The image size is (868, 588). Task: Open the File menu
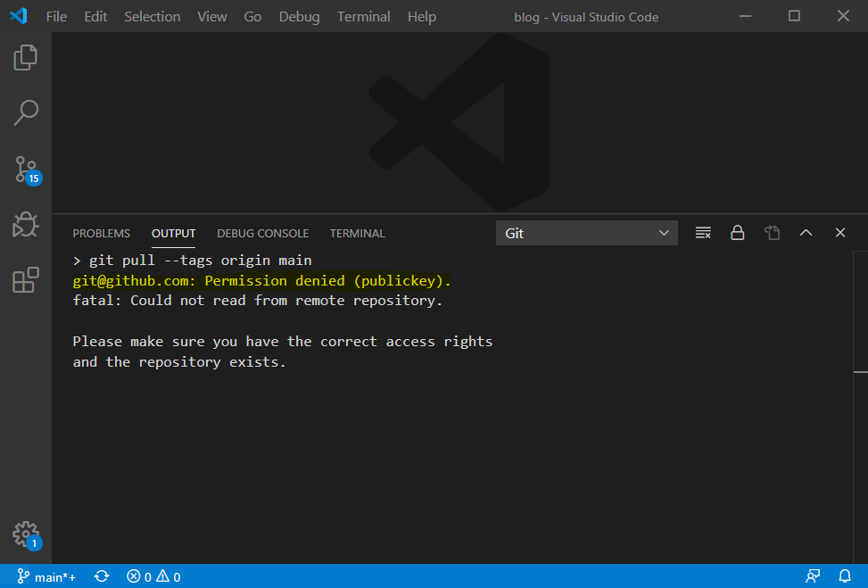56,17
